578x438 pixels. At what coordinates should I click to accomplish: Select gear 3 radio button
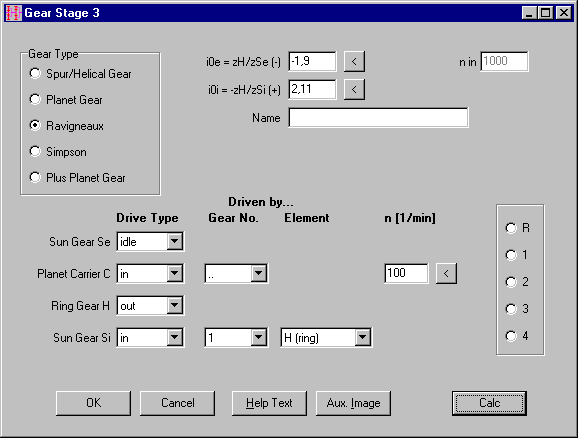[517, 309]
